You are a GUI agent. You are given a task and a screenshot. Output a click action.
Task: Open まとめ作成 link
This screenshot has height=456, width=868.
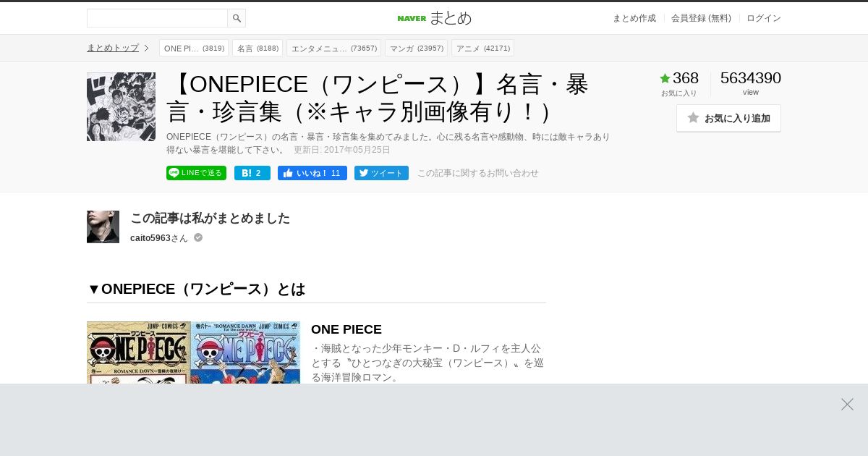tap(634, 18)
